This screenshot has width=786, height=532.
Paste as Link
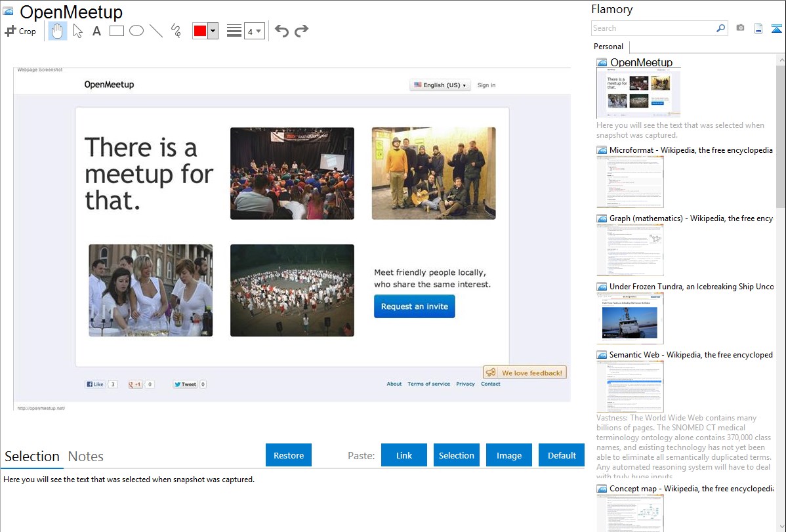click(x=404, y=455)
